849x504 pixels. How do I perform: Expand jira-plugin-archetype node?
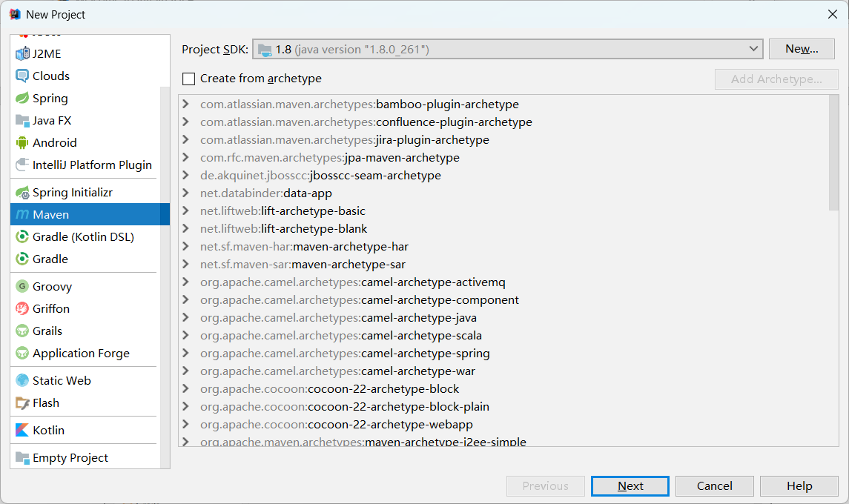[x=185, y=139]
